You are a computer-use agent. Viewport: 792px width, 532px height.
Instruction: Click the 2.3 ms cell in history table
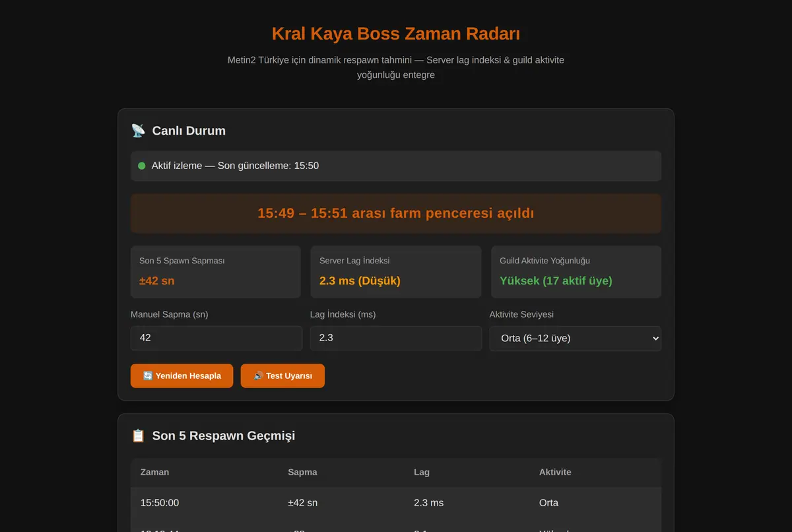pos(428,502)
